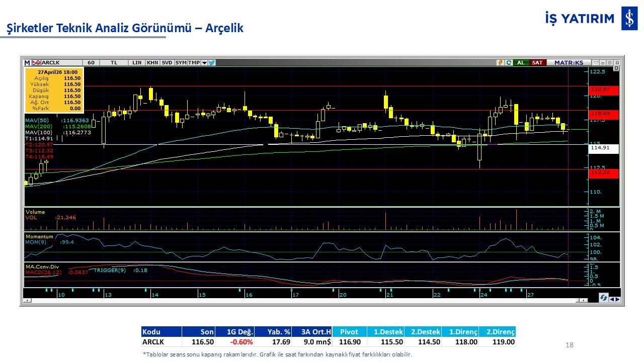Viewport: 644px width, 362px height.
Task: Toggle the LIN linear scale button
Action: point(137,63)
